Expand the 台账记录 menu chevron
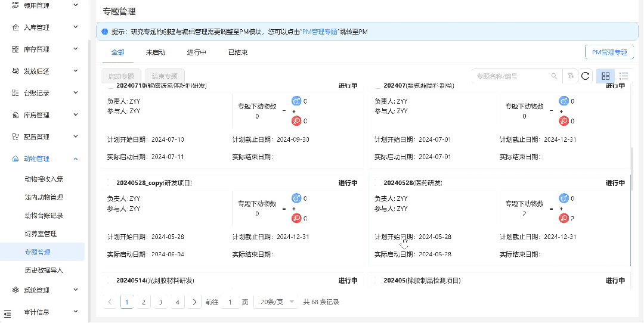The image size is (644, 323). point(76,93)
